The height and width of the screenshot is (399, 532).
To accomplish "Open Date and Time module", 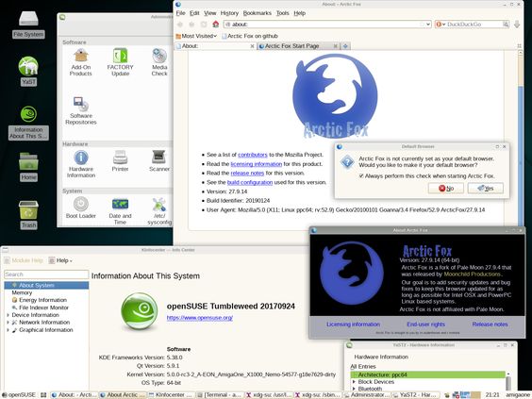I will pyautogui.click(x=120, y=211).
